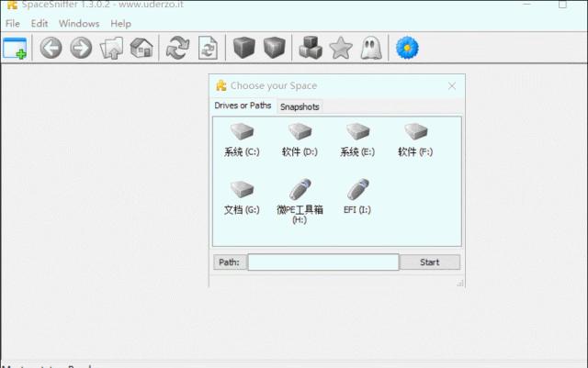
Task: Go back with the left arrow
Action: click(x=51, y=48)
